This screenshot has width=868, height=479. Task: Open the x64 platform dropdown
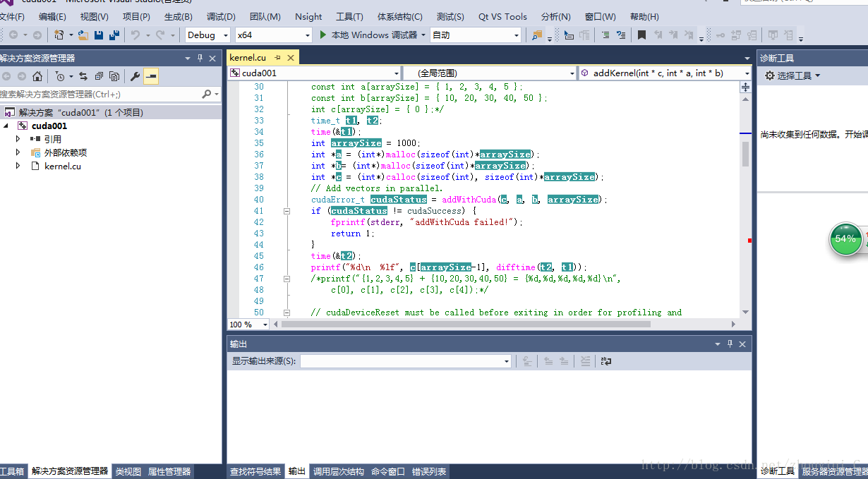[307, 35]
